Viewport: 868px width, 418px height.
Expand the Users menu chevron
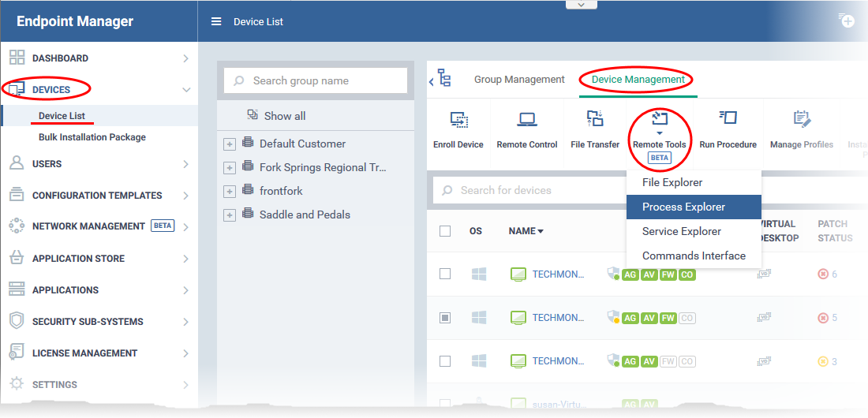click(186, 164)
